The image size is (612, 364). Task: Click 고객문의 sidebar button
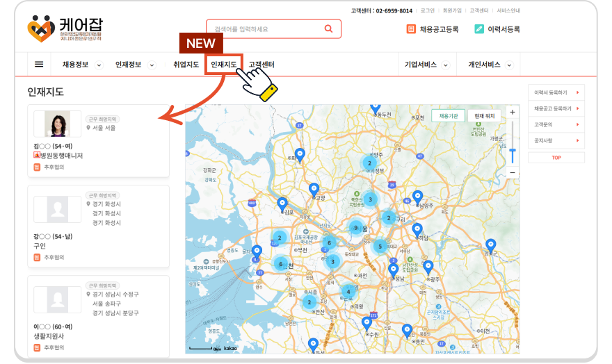[x=556, y=124]
